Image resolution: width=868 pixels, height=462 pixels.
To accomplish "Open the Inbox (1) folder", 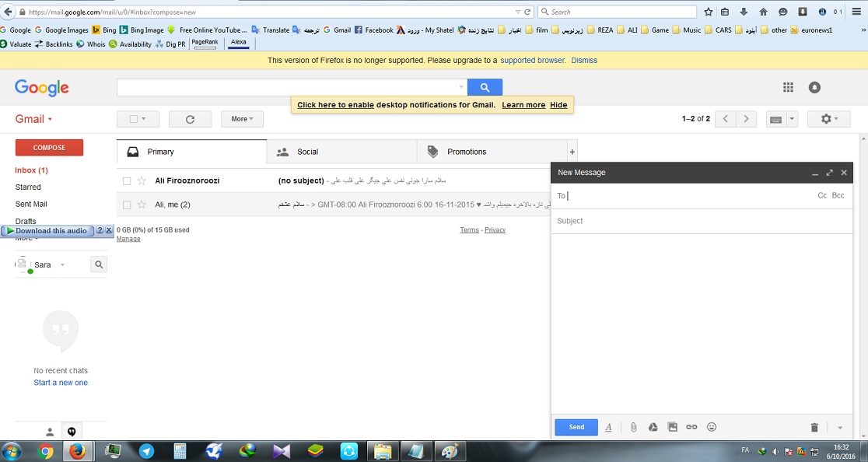I will 31,170.
